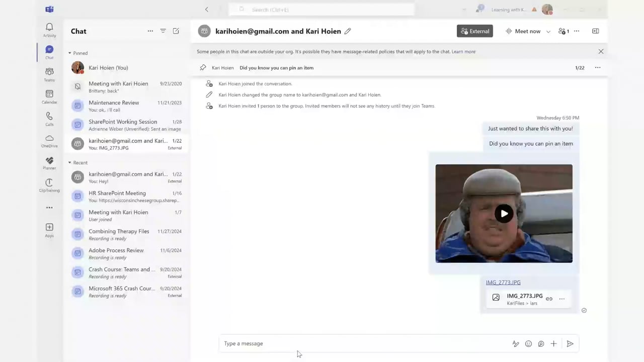Image resolution: width=644 pixels, height=362 pixels.
Task: Click the External badge button
Action: [x=475, y=31]
